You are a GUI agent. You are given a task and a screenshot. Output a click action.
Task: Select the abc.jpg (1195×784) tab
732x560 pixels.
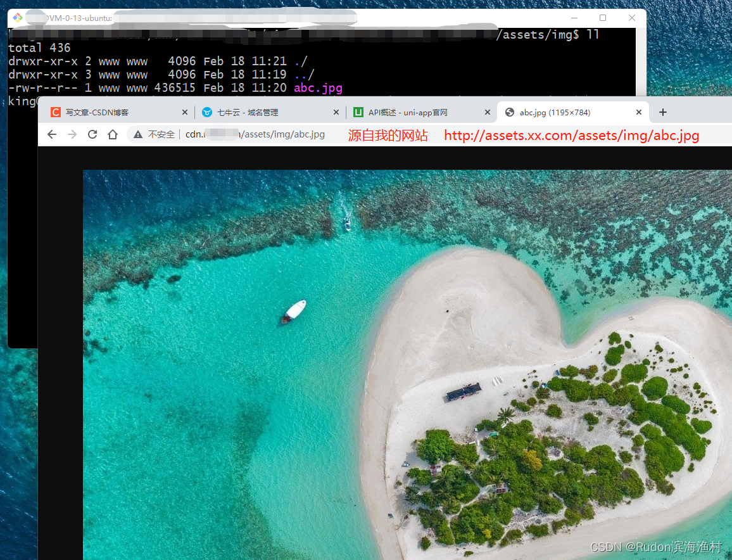(x=572, y=112)
